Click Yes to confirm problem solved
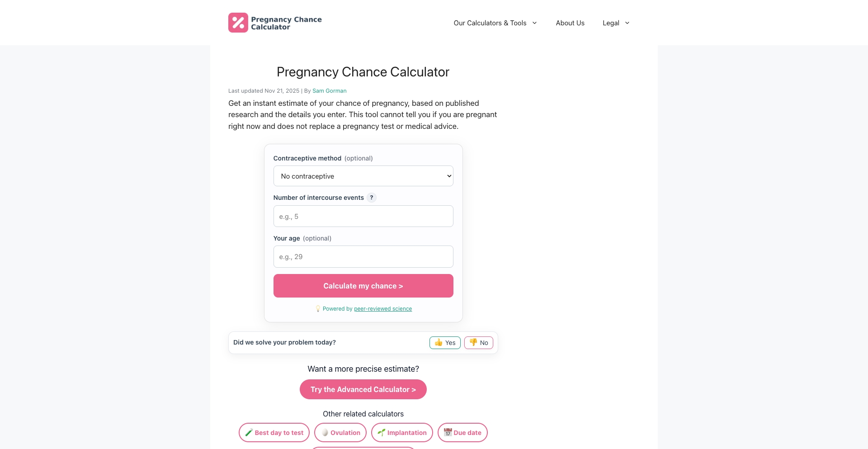The image size is (868, 449). click(445, 343)
